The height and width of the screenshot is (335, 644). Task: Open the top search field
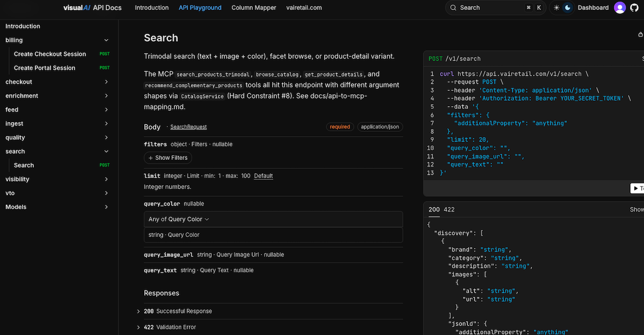point(496,8)
